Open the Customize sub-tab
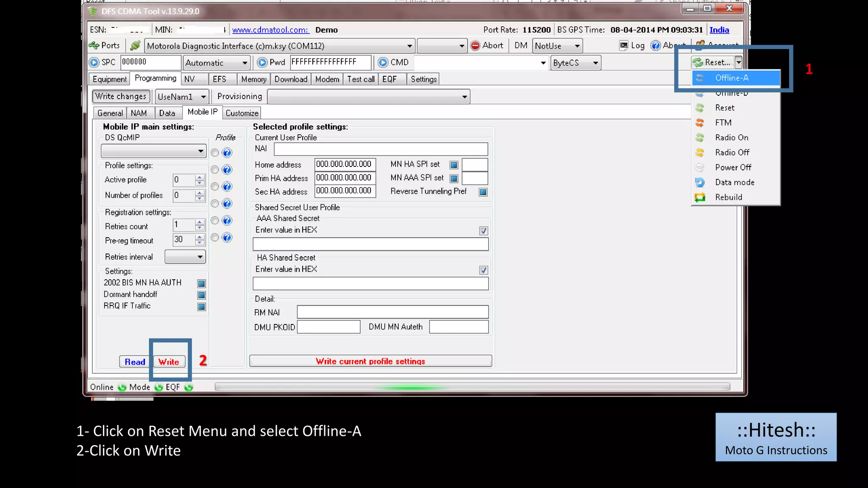Screen dimensions: 868x488 [242, 113]
